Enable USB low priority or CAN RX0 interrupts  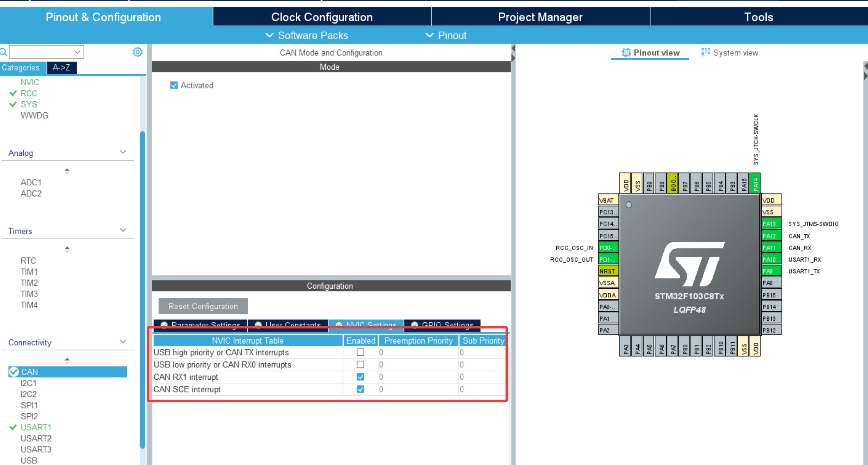[361, 365]
